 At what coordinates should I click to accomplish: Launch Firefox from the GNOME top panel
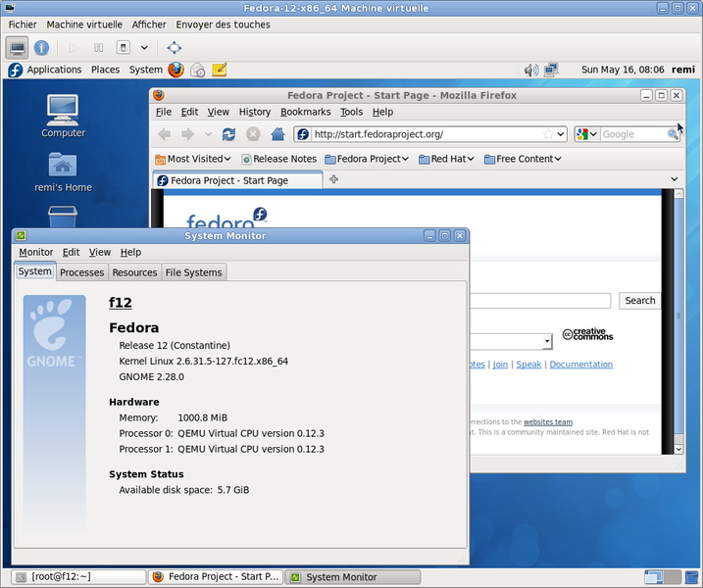(x=176, y=70)
